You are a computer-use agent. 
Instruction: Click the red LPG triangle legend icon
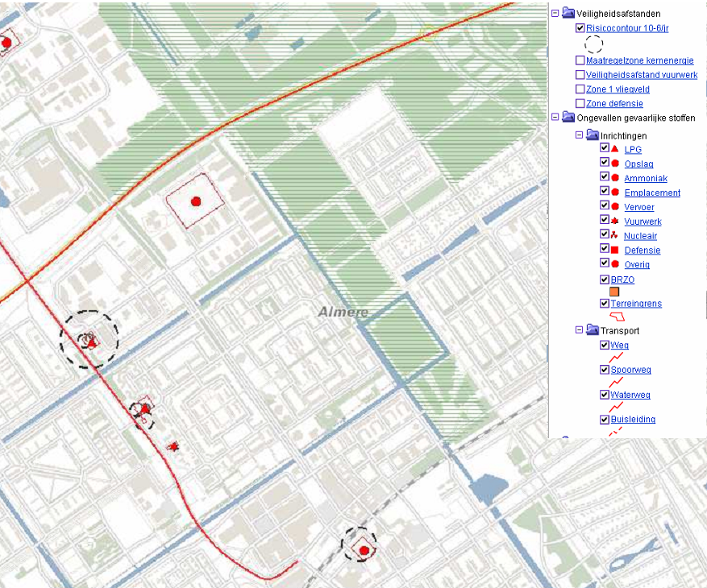click(614, 148)
